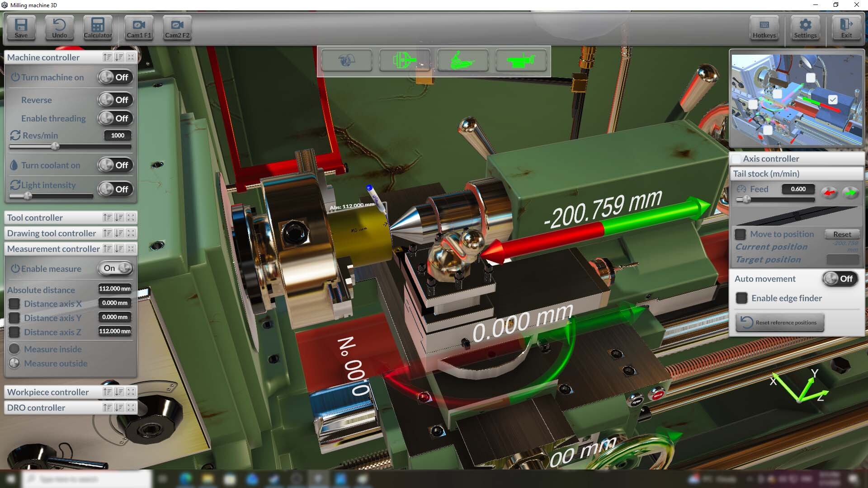Click Reset reference positions
This screenshot has height=488, width=868.
coord(779,322)
